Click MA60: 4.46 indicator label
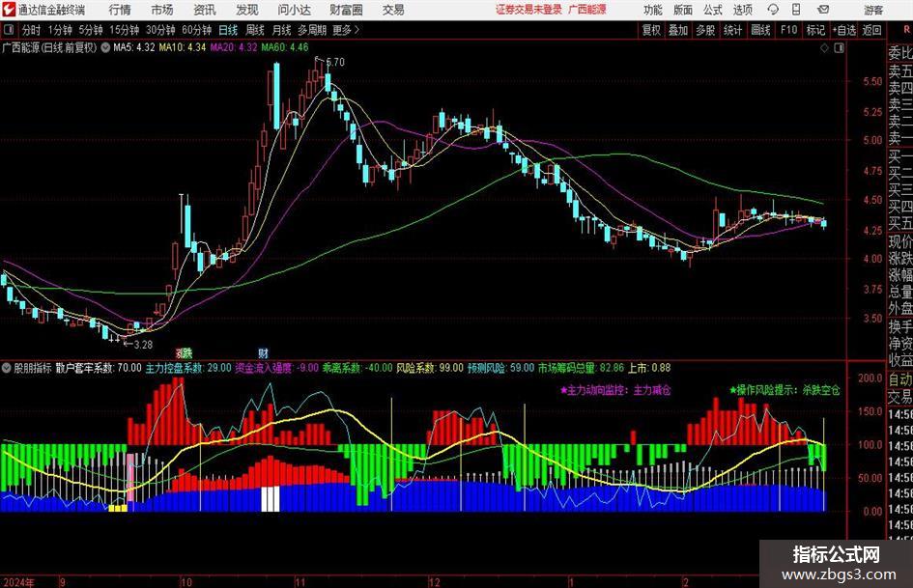The height and width of the screenshot is (588, 913). point(285,47)
